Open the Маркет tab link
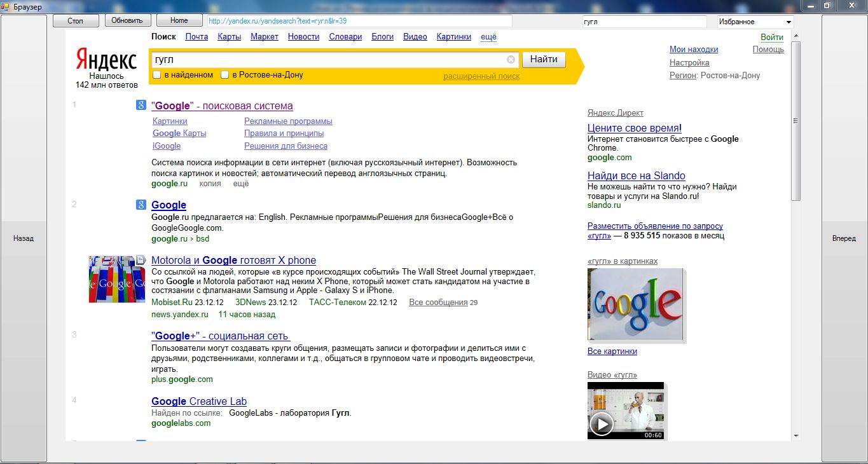This screenshot has height=464, width=868. click(x=265, y=37)
